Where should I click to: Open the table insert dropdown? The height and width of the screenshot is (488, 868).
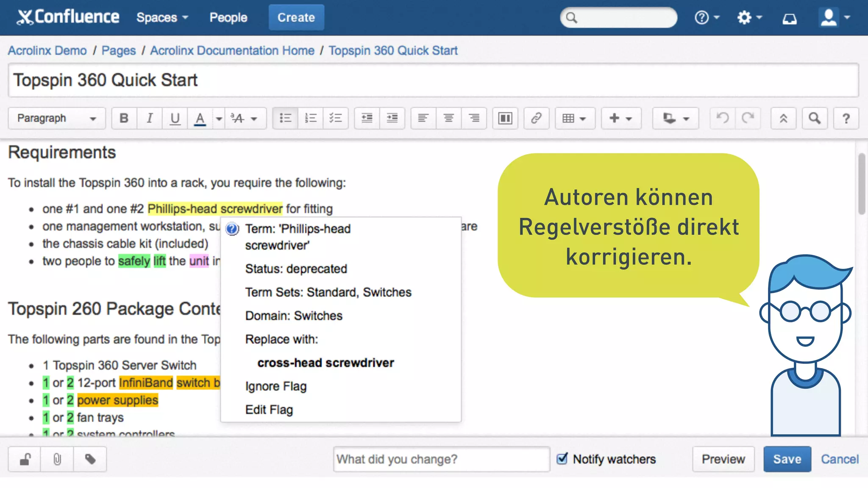point(574,118)
